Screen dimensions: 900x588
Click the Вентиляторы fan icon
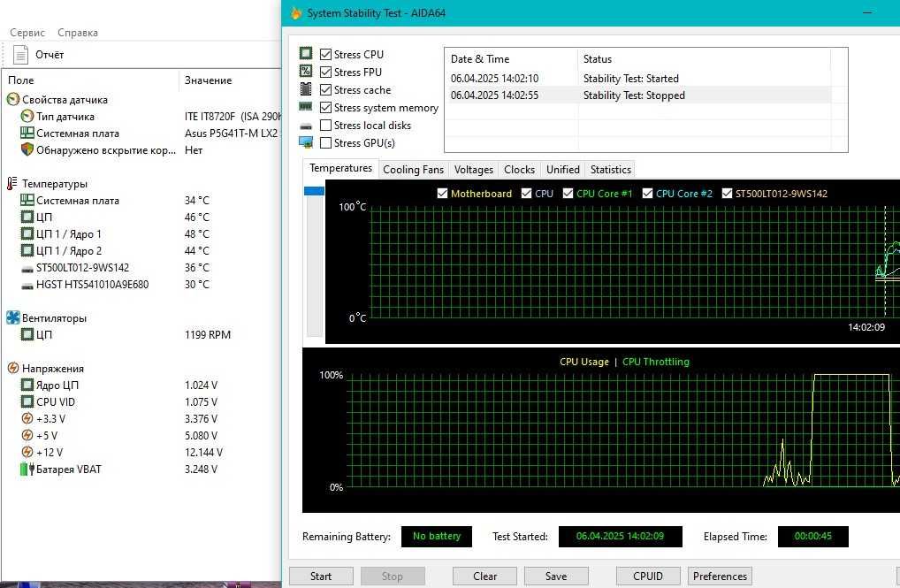tap(13, 317)
